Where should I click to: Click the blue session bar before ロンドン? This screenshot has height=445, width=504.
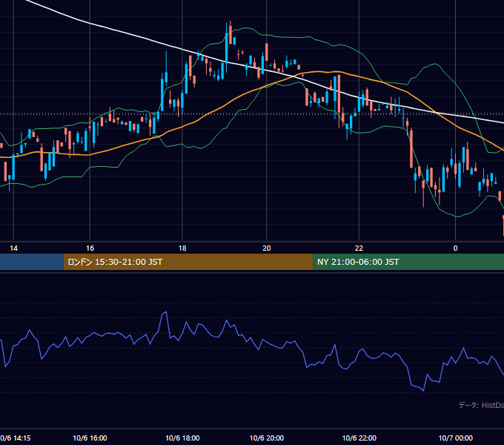point(32,262)
